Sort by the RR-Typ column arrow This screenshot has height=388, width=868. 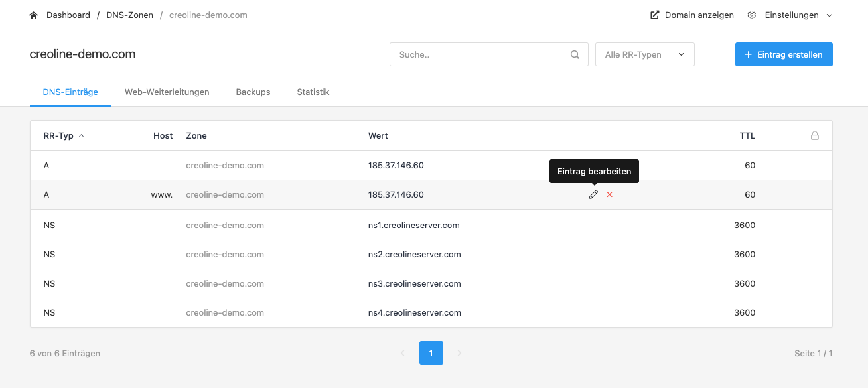[82, 135]
